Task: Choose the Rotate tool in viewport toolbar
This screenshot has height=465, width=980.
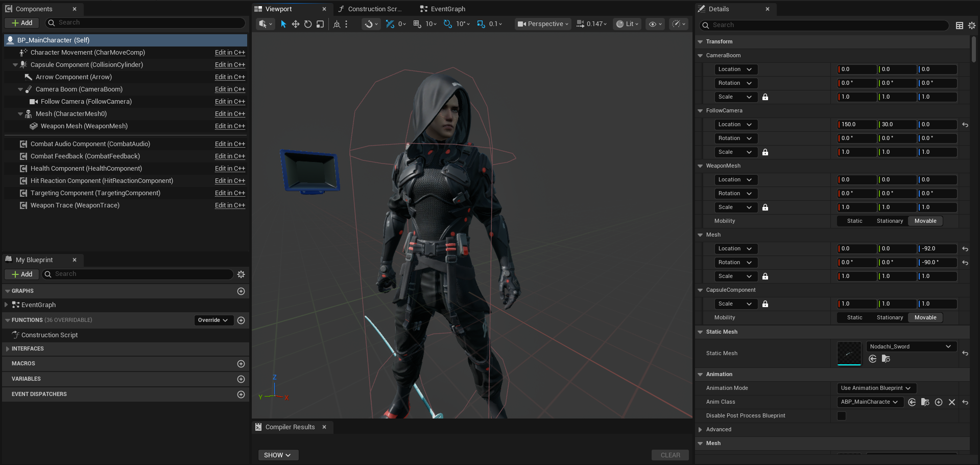Action: tap(308, 24)
